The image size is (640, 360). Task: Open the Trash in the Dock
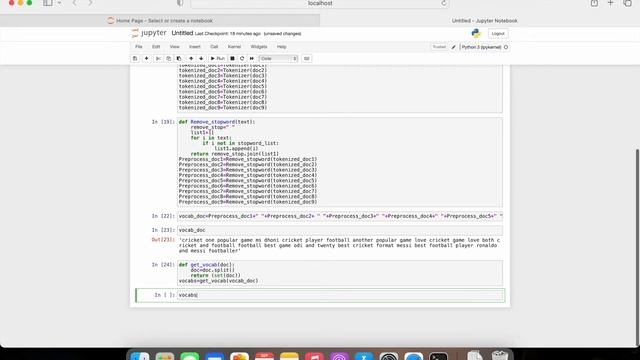point(500,355)
